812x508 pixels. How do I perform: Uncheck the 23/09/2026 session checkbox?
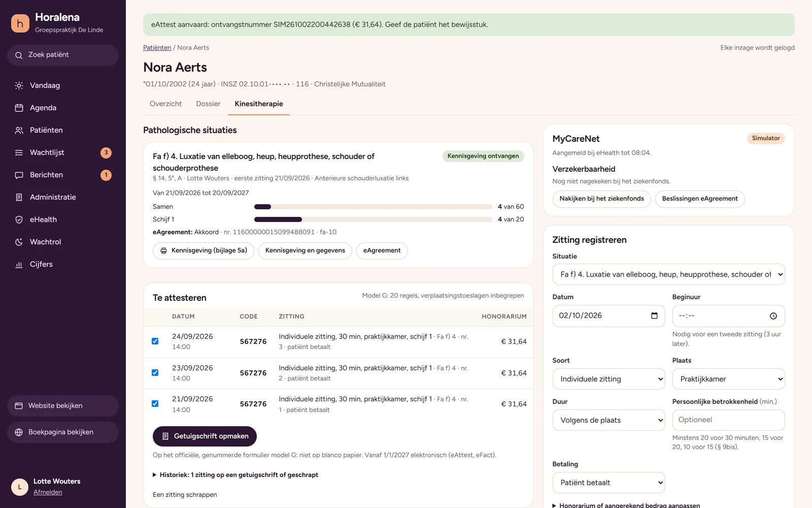[x=155, y=373]
